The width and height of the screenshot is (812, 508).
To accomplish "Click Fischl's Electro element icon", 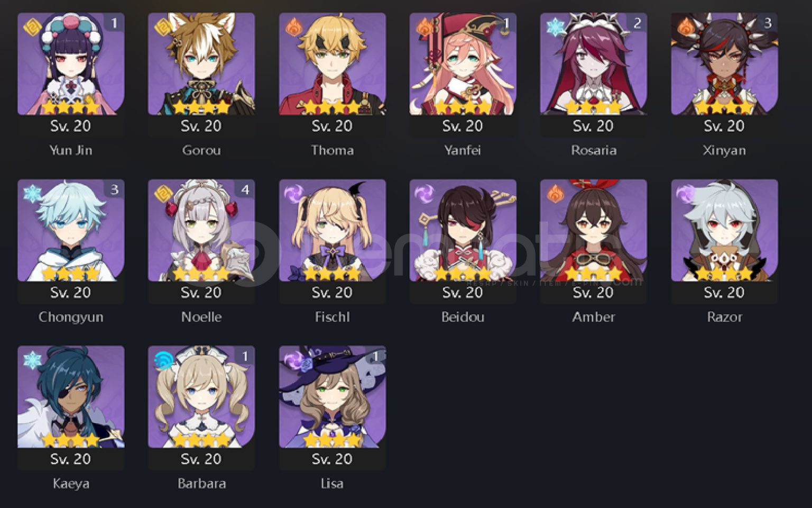I will [293, 193].
